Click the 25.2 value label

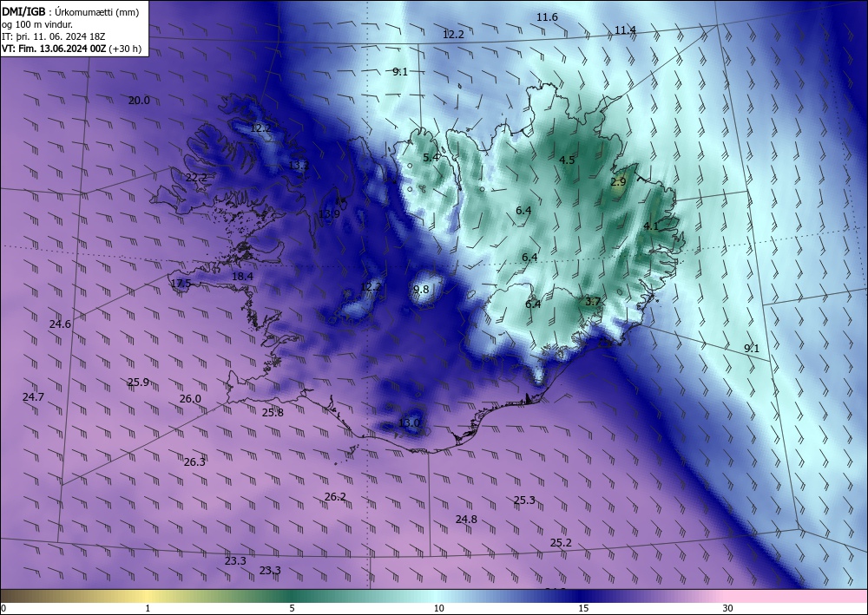tap(561, 542)
